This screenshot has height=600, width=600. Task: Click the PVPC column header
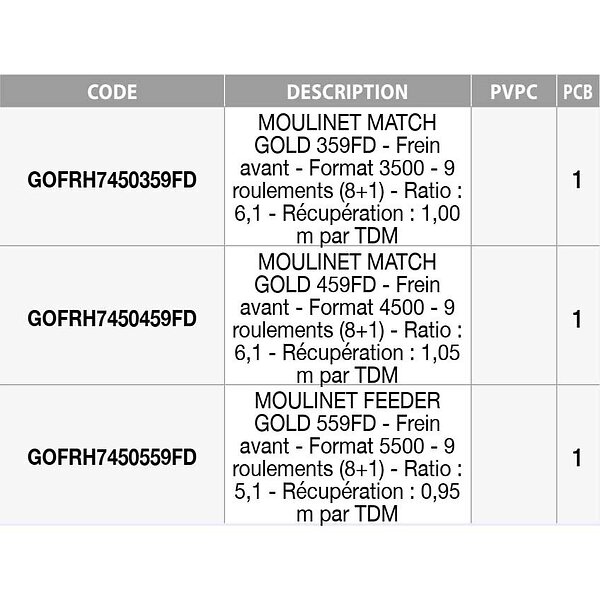pos(514,92)
